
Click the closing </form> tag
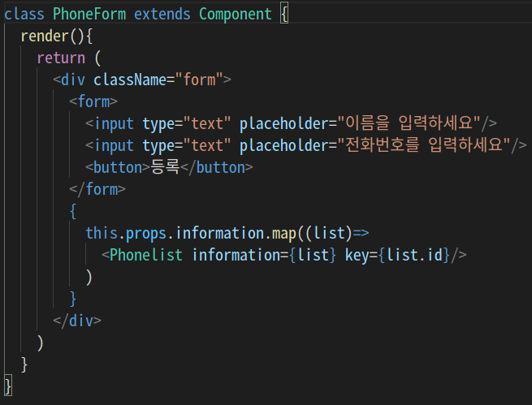tap(97, 189)
